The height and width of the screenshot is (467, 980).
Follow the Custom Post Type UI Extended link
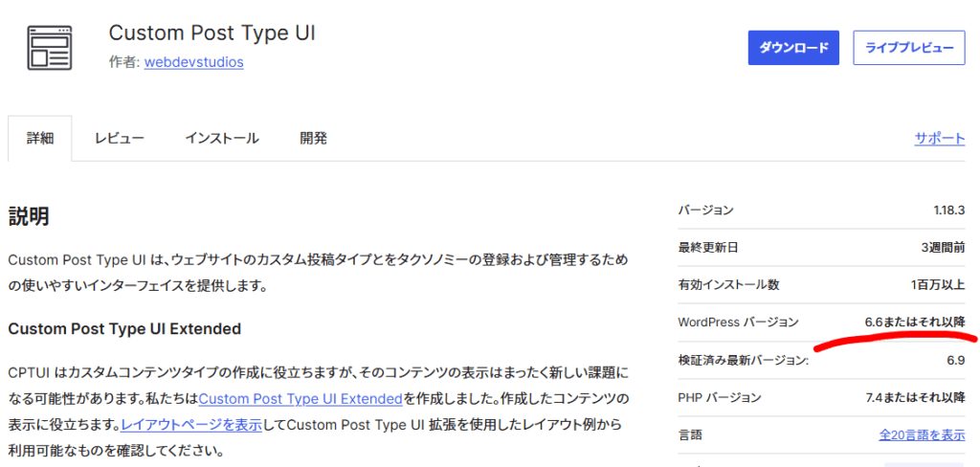301,397
